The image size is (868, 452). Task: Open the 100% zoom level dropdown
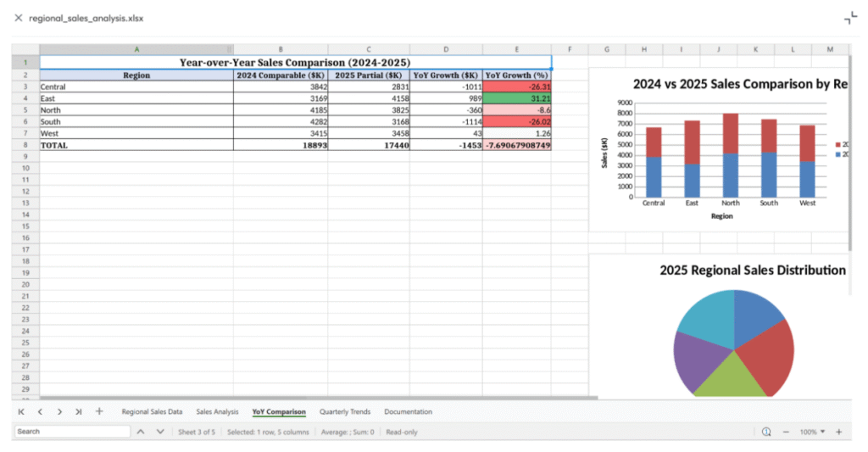[x=812, y=432]
